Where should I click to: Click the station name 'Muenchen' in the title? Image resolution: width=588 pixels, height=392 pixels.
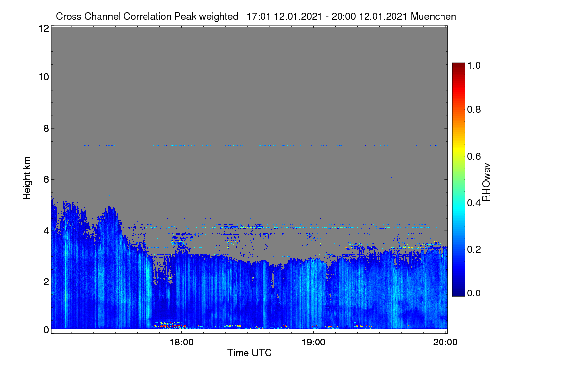point(434,16)
